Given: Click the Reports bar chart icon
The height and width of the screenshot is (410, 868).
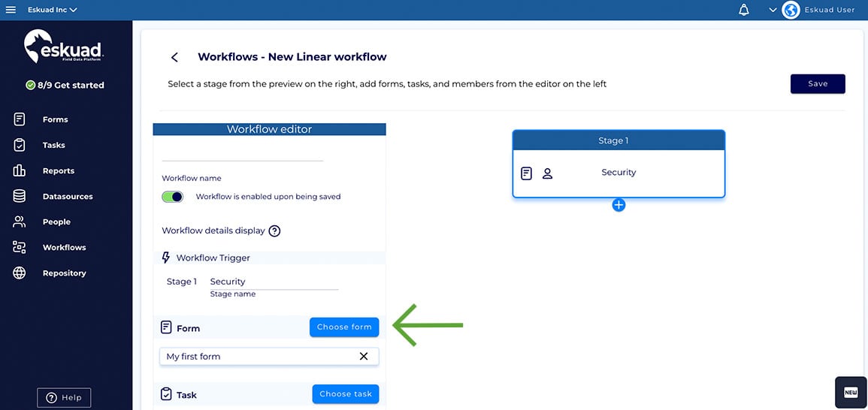Looking at the screenshot, I should (20, 170).
